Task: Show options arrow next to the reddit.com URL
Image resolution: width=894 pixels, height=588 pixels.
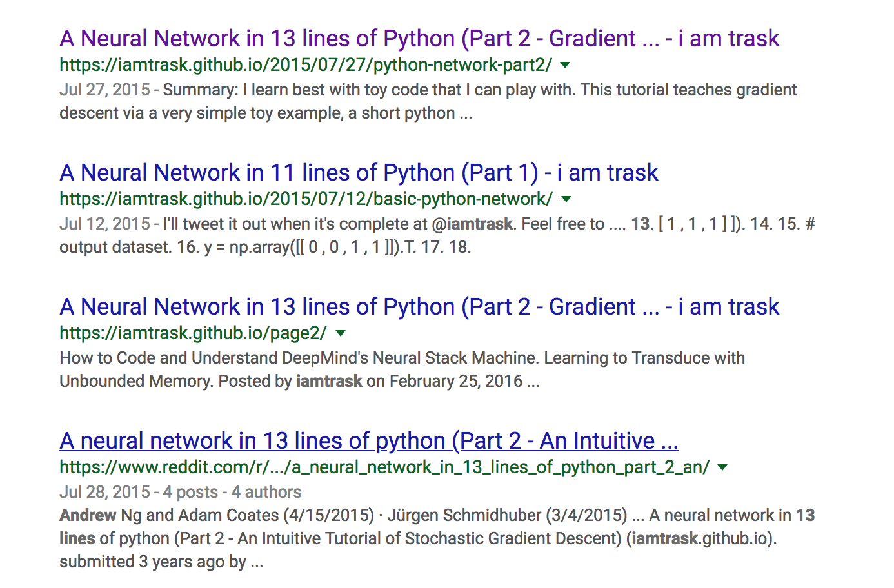Action: [722, 467]
